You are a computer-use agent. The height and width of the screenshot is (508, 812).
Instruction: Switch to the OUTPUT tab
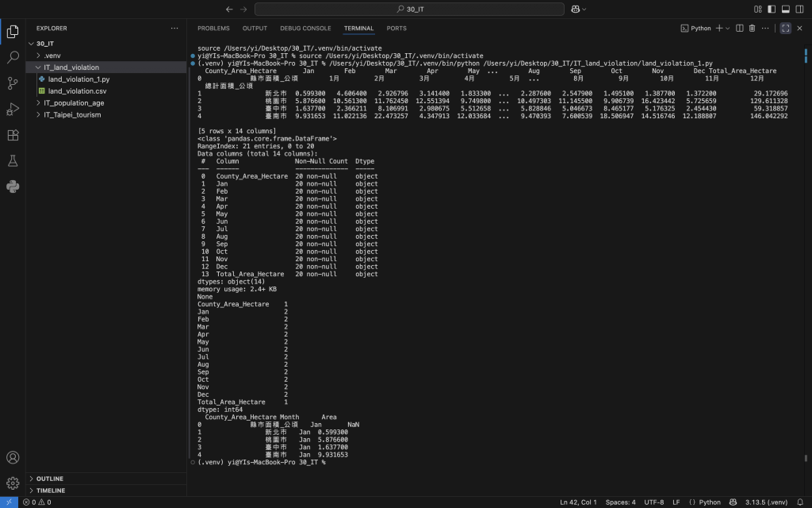pos(255,29)
